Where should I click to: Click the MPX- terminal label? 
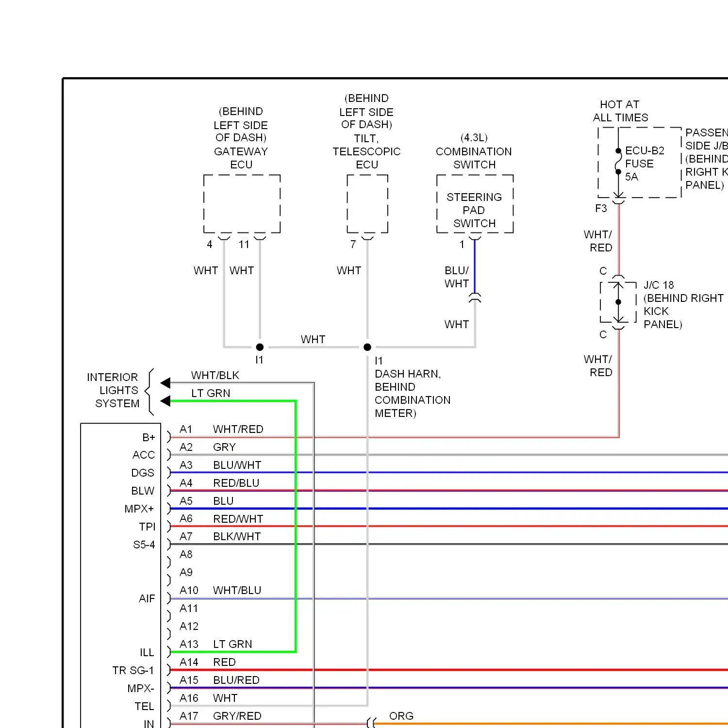141,688
